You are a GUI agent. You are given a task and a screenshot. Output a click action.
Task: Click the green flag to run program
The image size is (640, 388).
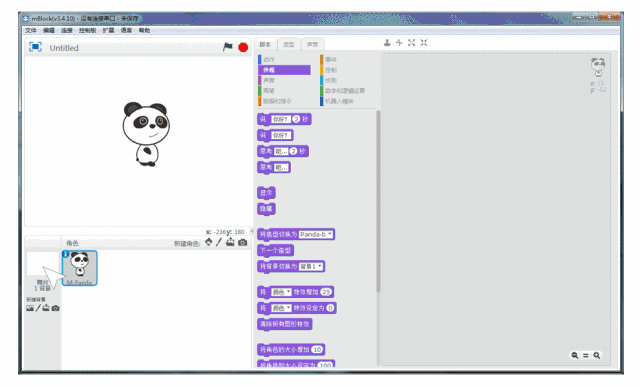coord(227,47)
